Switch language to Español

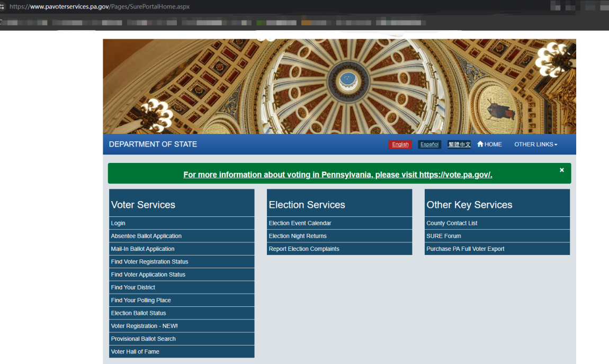(429, 144)
